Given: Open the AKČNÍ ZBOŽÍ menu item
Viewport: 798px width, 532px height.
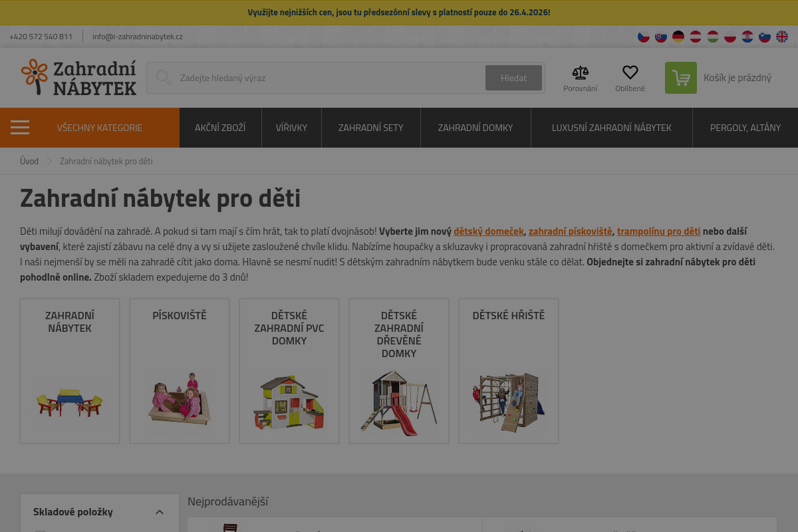Looking at the screenshot, I should [x=220, y=128].
